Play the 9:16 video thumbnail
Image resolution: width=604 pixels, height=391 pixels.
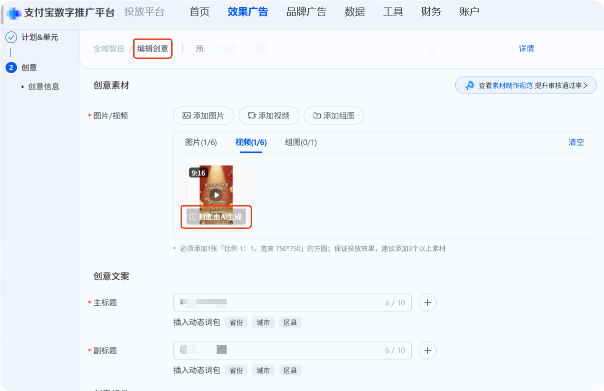coord(216,195)
